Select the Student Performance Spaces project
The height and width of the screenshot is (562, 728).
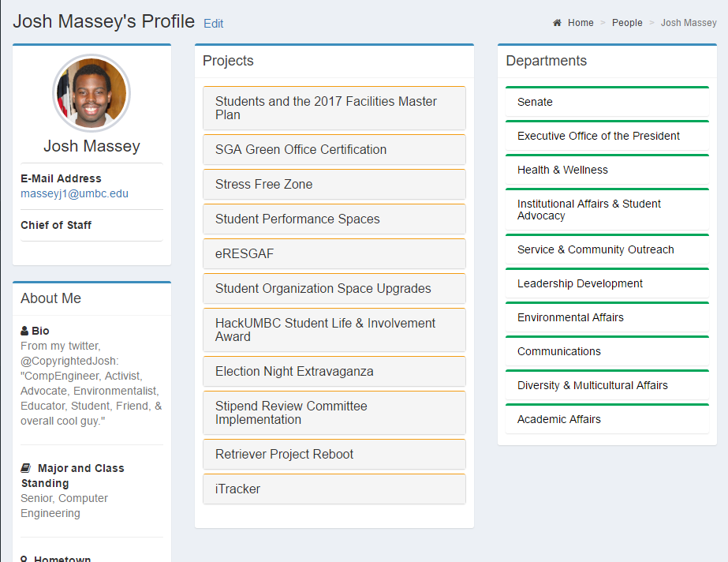point(297,219)
